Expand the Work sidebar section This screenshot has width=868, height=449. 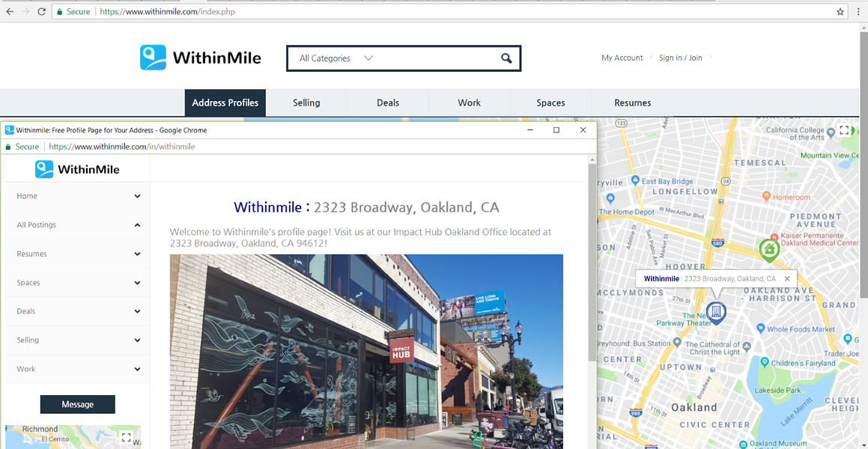[77, 369]
